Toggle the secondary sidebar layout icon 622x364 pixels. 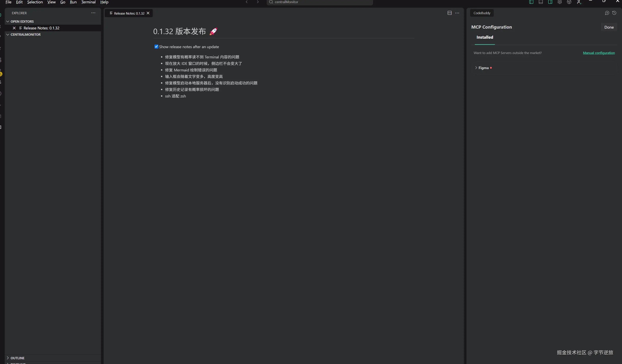click(x=550, y=2)
